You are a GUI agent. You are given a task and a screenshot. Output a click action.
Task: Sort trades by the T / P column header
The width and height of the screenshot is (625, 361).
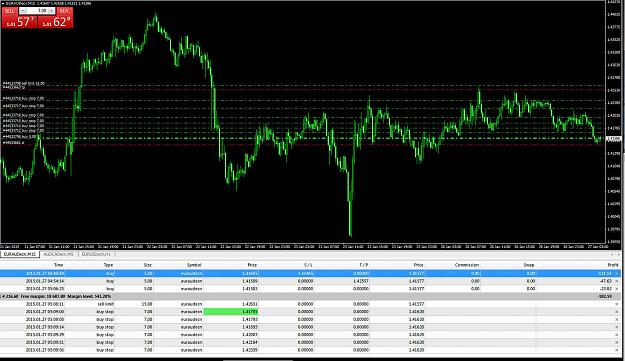(364, 265)
